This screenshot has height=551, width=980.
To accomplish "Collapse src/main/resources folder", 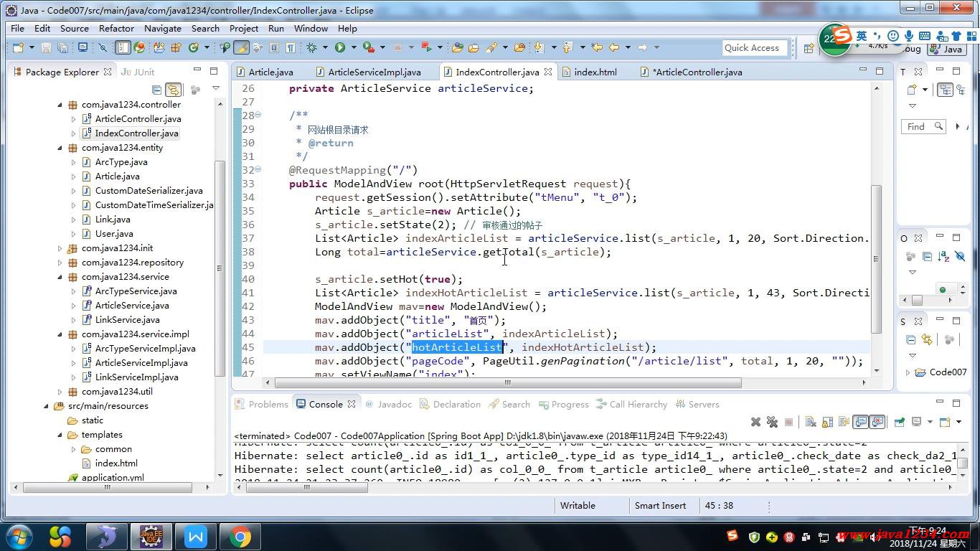I will [47, 406].
